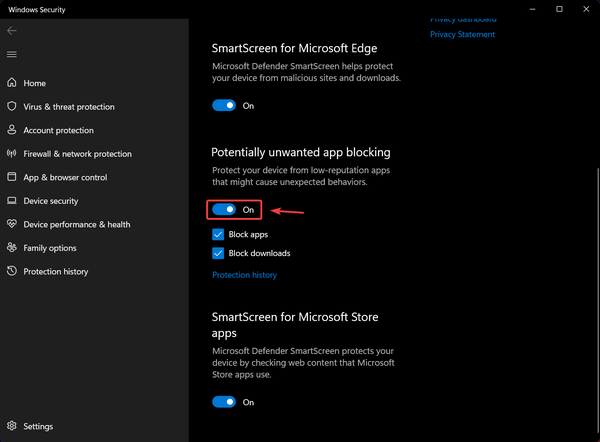This screenshot has height=442, width=600.
Task: Click the Home house icon
Action: [12, 83]
